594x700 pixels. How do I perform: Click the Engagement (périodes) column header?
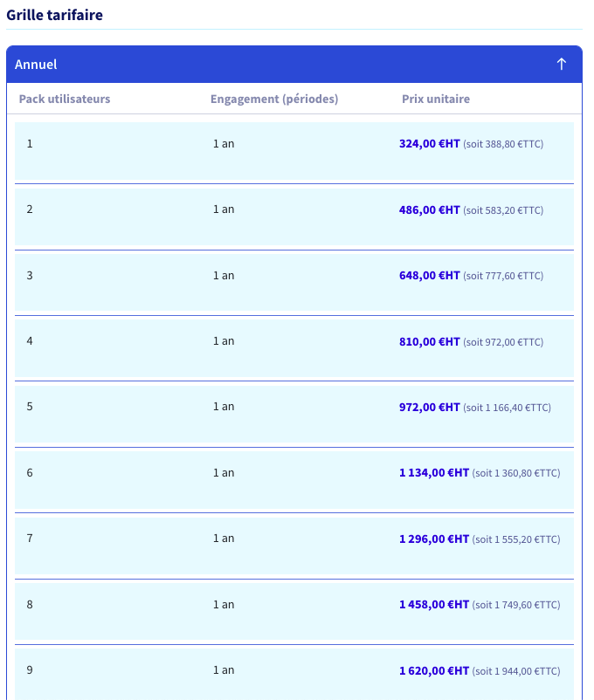coord(274,99)
